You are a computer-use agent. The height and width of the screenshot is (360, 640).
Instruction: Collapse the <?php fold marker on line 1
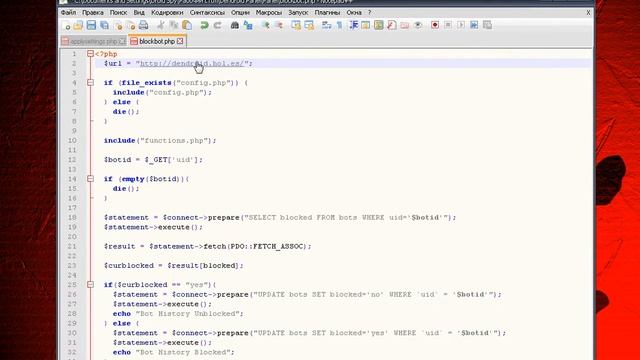pos(90,53)
